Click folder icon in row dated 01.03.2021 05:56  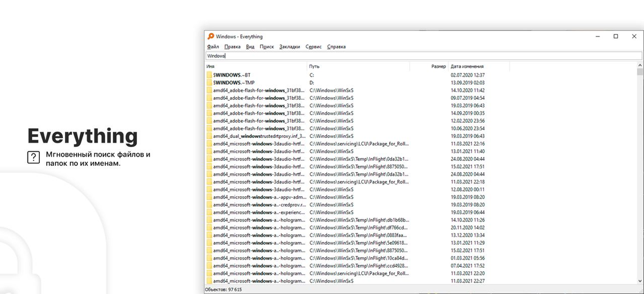point(209,258)
